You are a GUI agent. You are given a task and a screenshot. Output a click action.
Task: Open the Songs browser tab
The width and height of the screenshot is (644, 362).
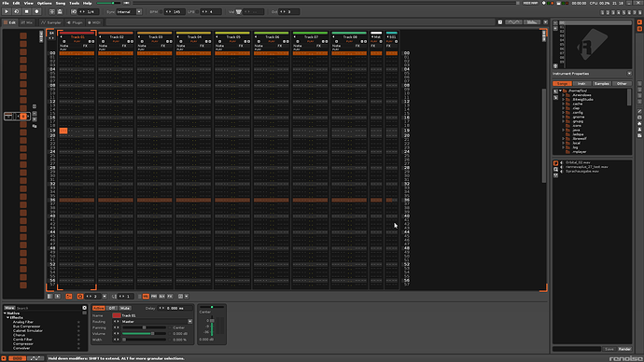pos(562,84)
